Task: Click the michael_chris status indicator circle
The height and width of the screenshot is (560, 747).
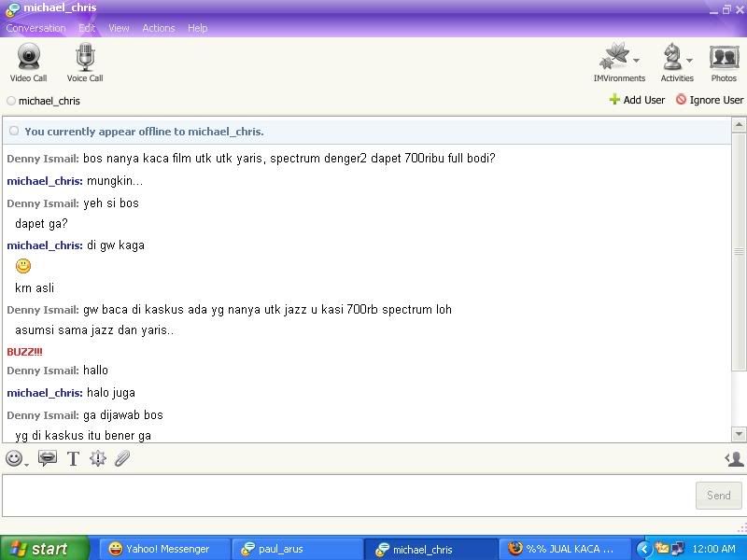Action: tap(11, 101)
